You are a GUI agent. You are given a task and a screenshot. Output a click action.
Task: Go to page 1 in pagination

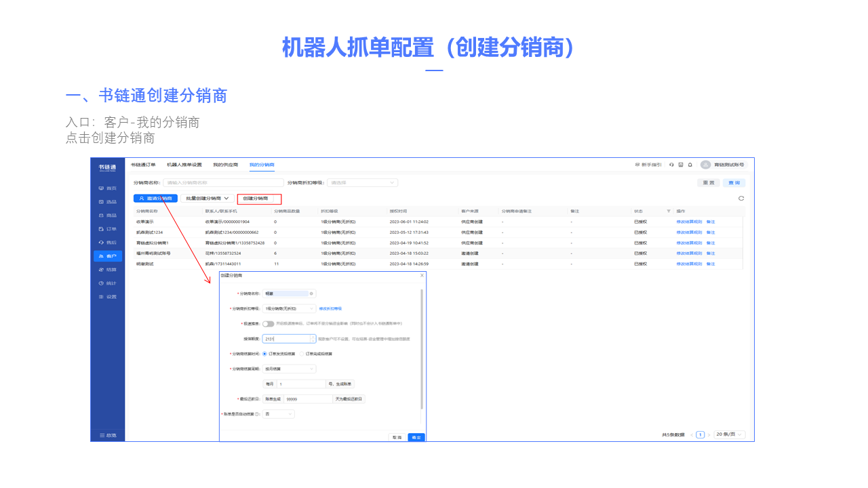coord(701,434)
